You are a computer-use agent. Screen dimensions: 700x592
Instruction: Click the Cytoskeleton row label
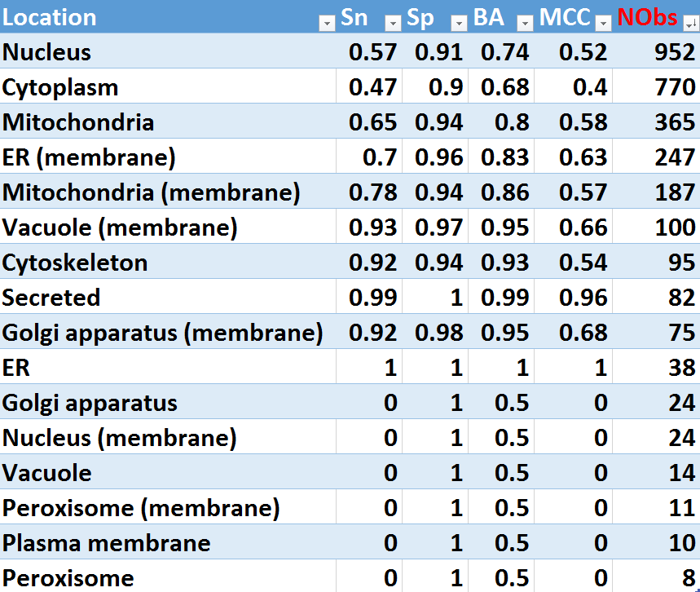click(75, 263)
